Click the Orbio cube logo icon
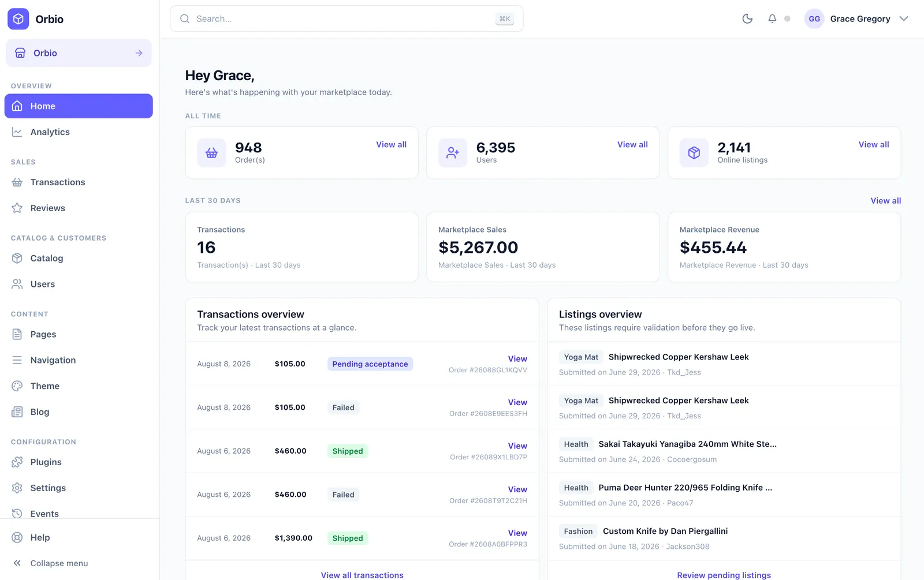 pos(18,19)
